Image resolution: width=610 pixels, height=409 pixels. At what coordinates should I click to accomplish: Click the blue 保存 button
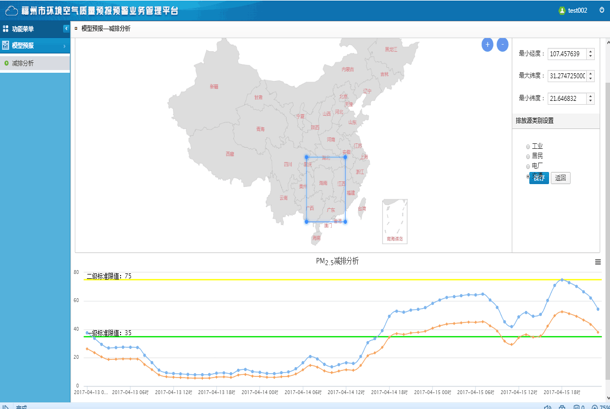(x=539, y=178)
